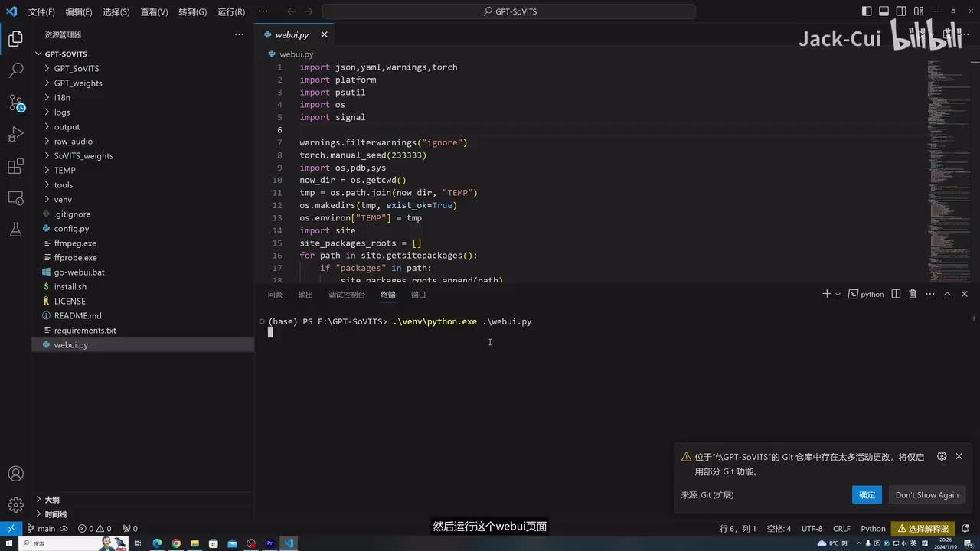The image size is (980, 551).
Task: Open notification settings gear icon
Action: (942, 456)
